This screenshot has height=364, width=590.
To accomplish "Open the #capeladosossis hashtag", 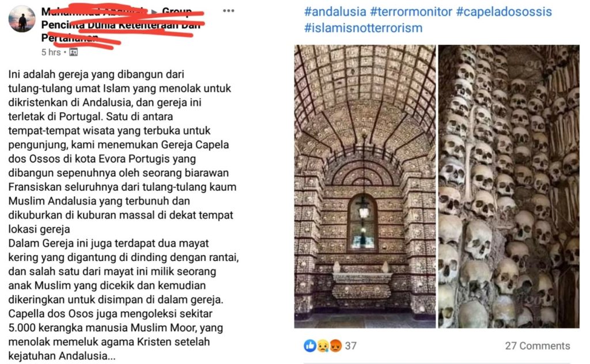I will pyautogui.click(x=504, y=12).
